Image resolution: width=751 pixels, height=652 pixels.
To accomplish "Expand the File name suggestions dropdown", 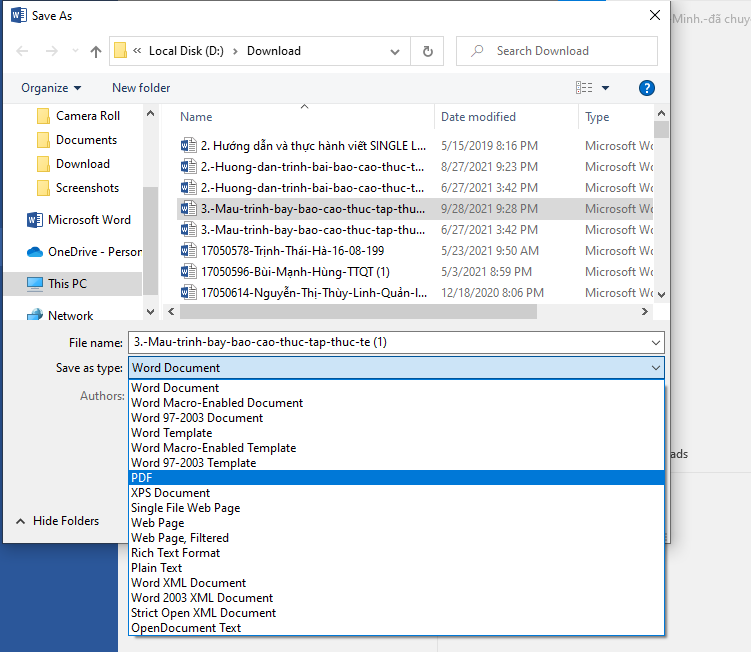I will pos(656,343).
